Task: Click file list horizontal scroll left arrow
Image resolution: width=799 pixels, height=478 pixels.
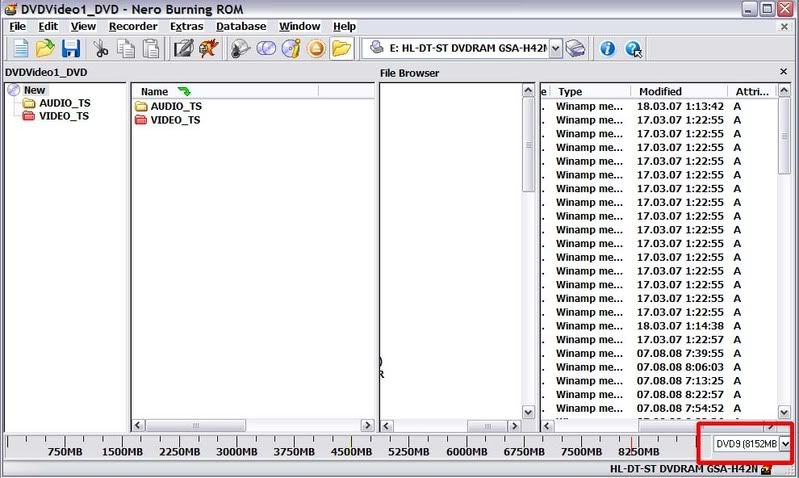Action: pyautogui.click(x=547, y=426)
